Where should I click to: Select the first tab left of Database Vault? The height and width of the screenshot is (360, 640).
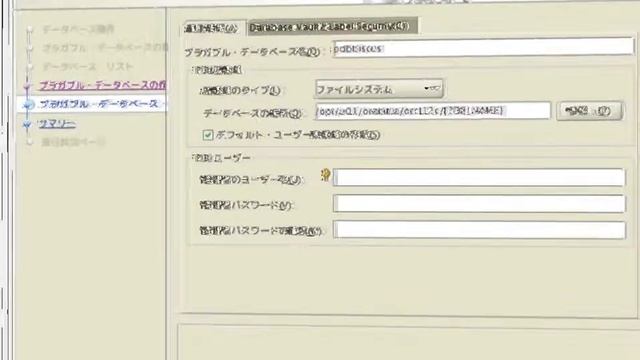coord(214,28)
